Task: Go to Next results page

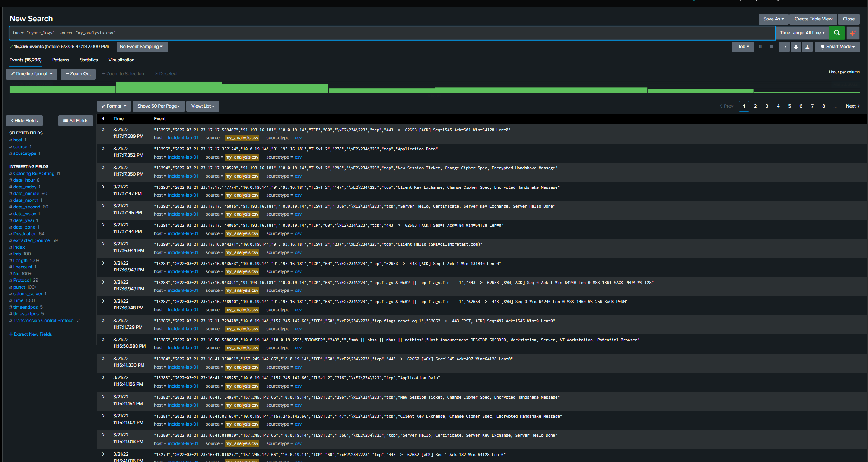Action: (x=852, y=106)
